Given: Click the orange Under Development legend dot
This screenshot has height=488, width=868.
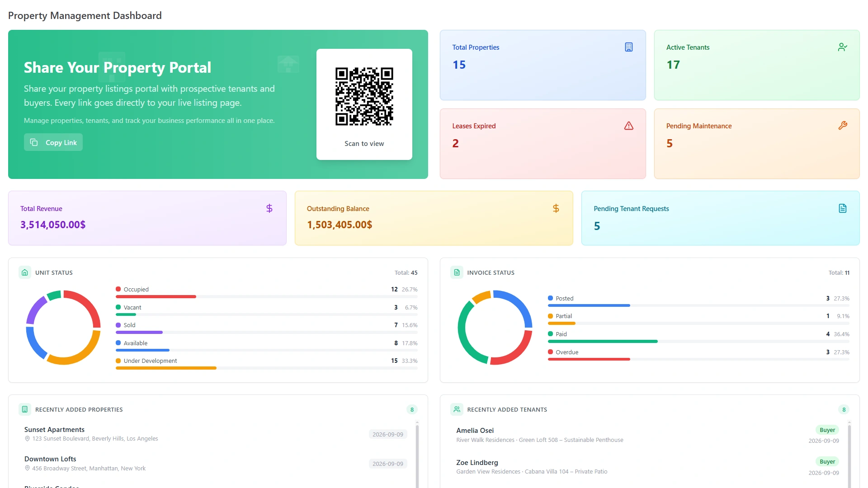Looking at the screenshot, I should pos(118,361).
